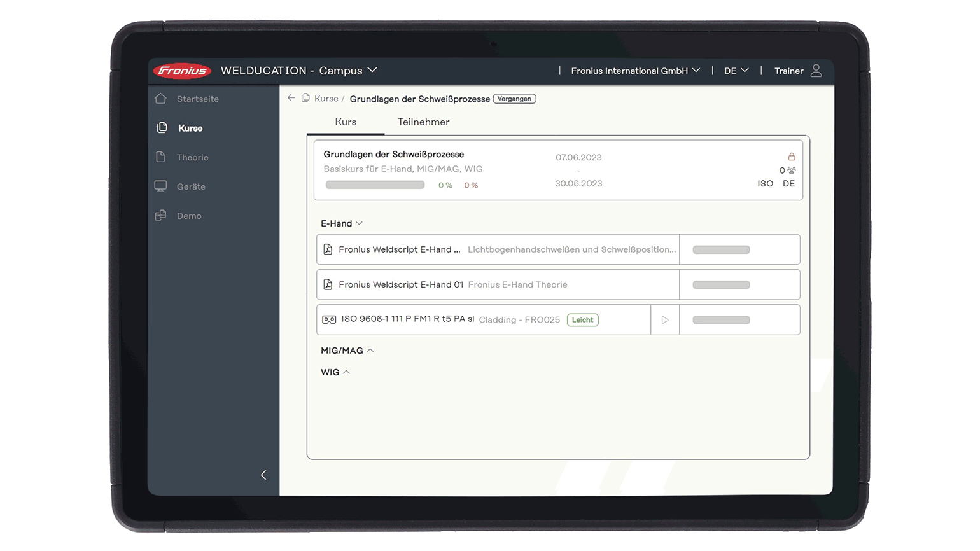Click the course card progress bar
980x551 pixels.
click(375, 185)
